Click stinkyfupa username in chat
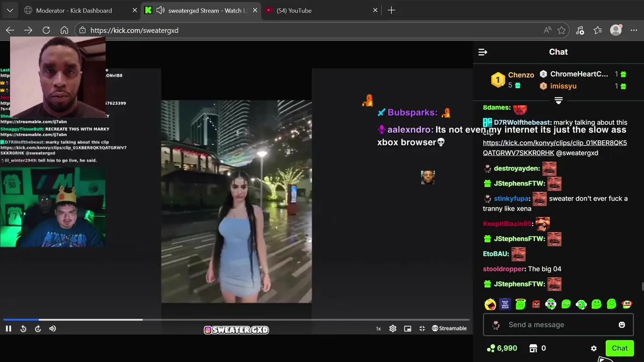Screen dimensions: 644x362 click(x=511, y=199)
